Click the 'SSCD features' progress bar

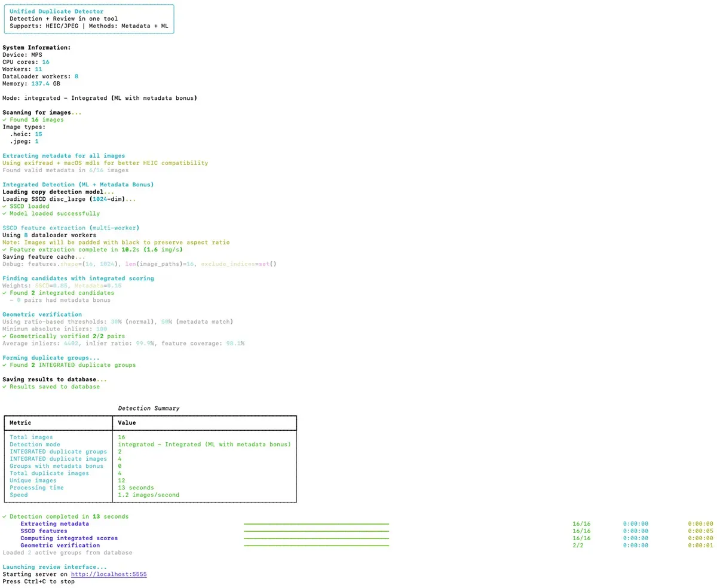pyautogui.click(x=316, y=531)
